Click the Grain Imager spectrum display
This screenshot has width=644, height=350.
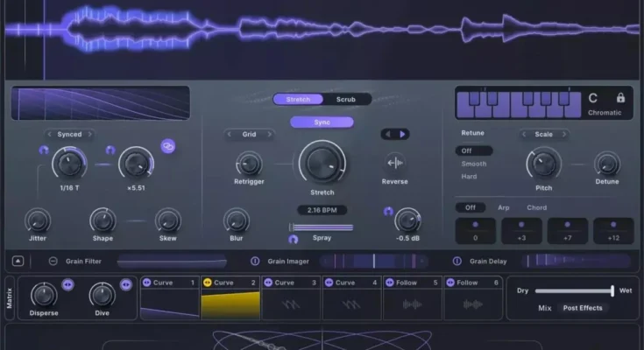pyautogui.click(x=374, y=261)
